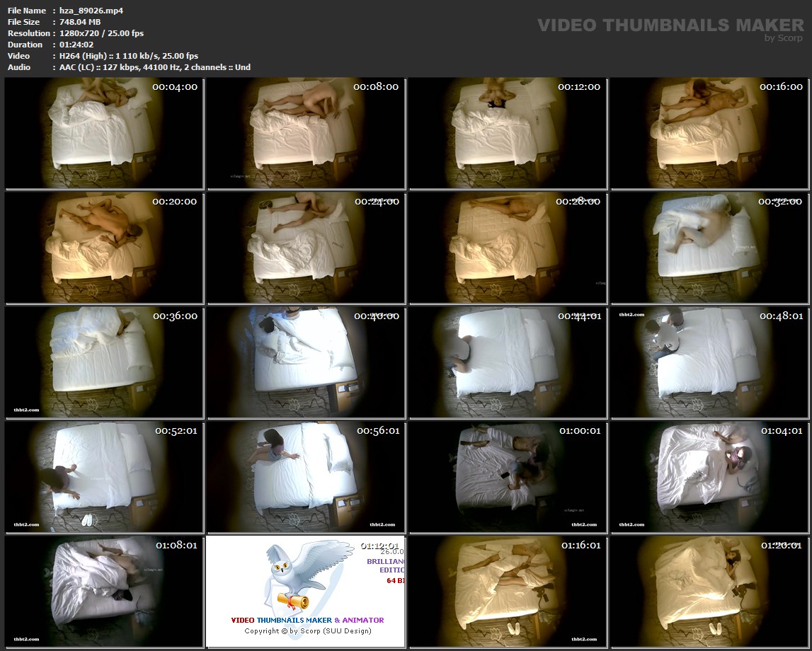Click the File Name label
812x651 pixels.
point(27,11)
